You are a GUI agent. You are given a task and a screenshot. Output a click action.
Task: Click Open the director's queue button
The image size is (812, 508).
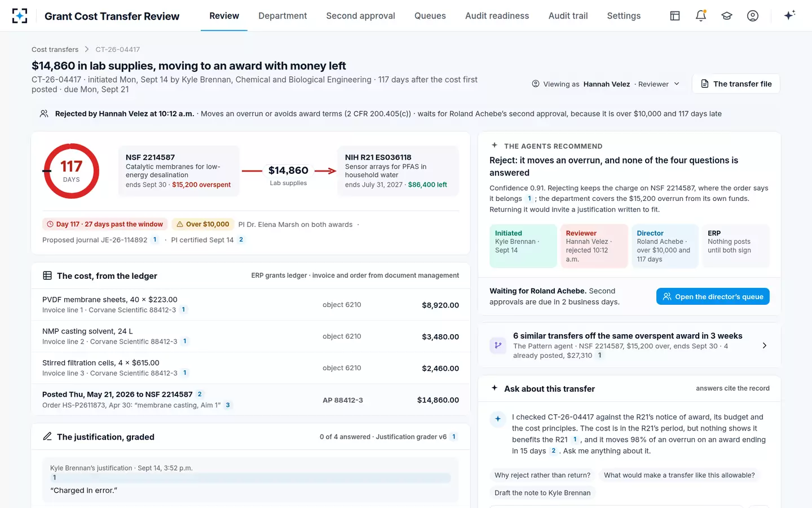click(x=713, y=296)
